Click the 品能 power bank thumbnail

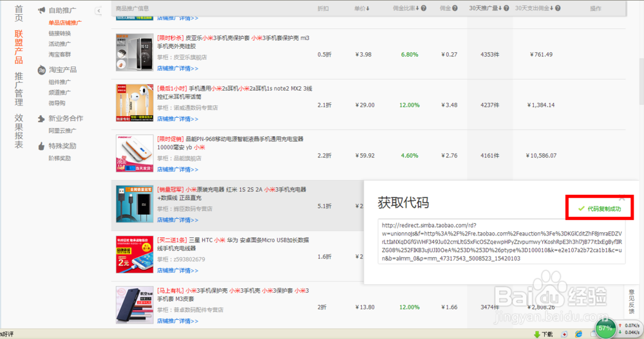[135, 153]
